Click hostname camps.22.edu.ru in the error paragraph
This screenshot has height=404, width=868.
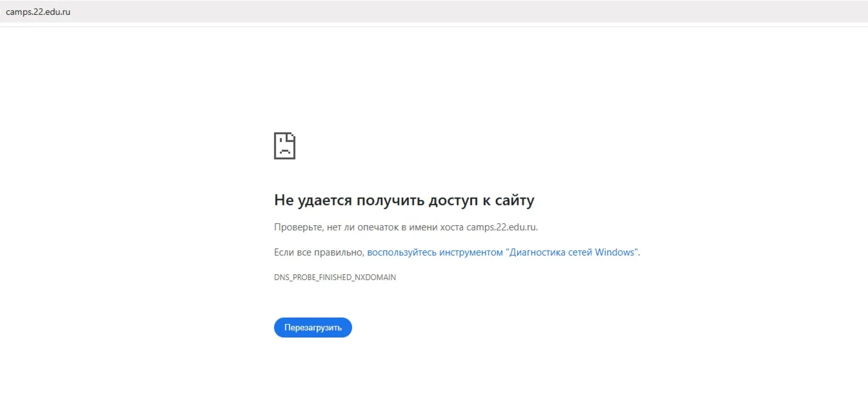[501, 227]
